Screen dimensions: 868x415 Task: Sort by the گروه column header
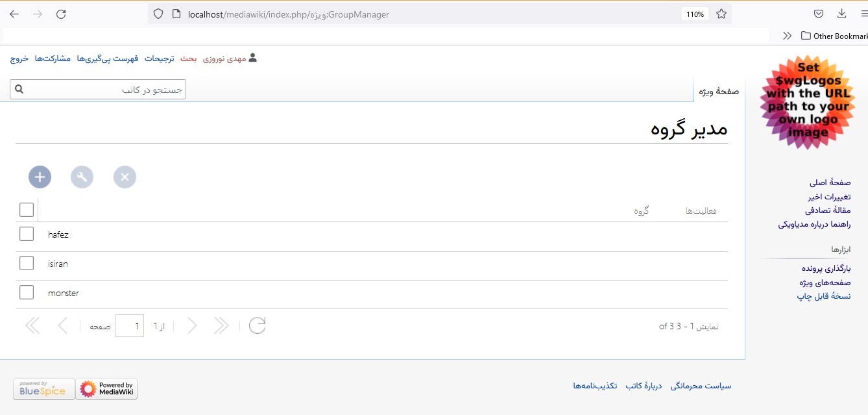pyautogui.click(x=642, y=211)
